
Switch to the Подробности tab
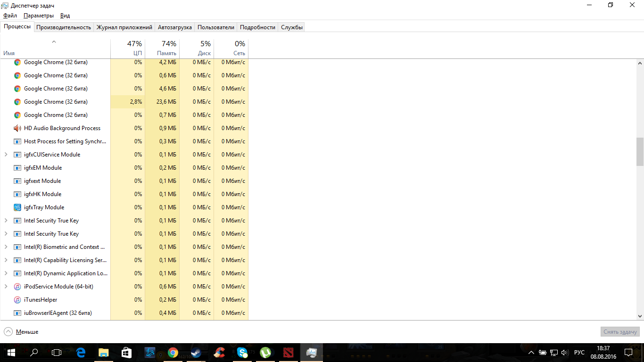(257, 27)
